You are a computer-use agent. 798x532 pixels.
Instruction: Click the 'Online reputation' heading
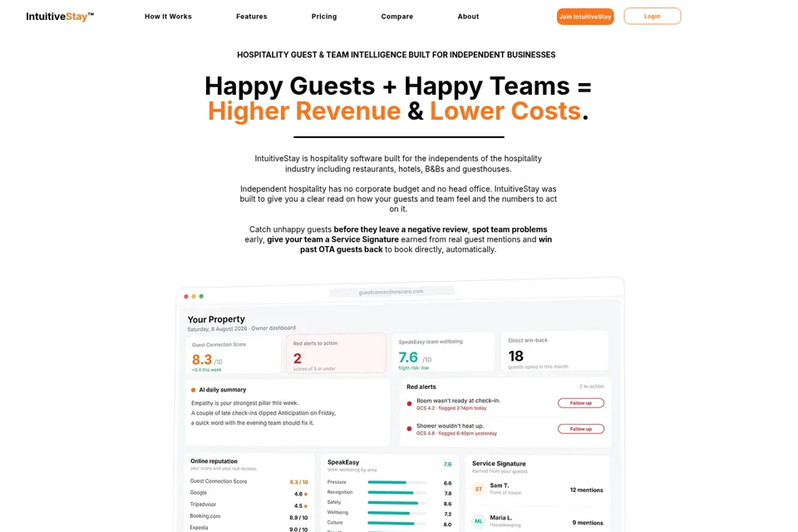click(x=214, y=461)
